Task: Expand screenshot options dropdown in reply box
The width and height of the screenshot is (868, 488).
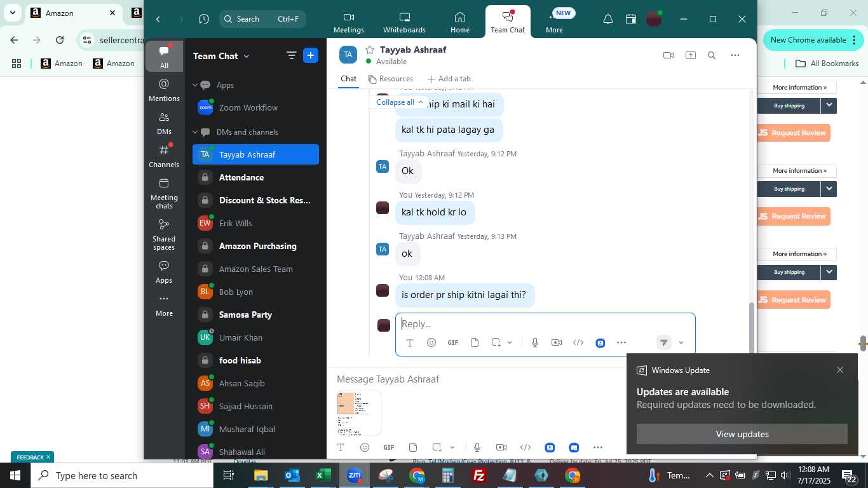Action: click(510, 343)
